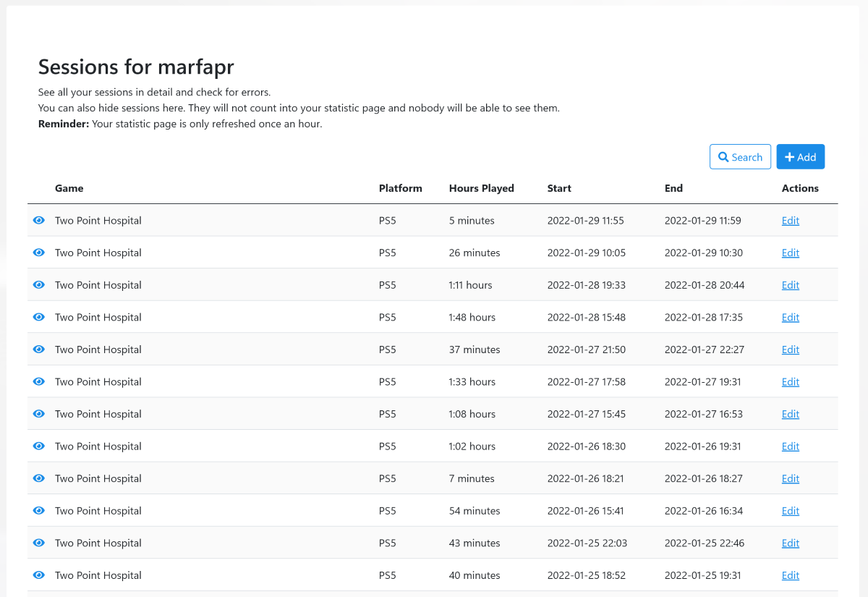This screenshot has width=868, height=597.
Task: Select the '1:02 hours' duration cell
Action: pyautogui.click(x=472, y=446)
